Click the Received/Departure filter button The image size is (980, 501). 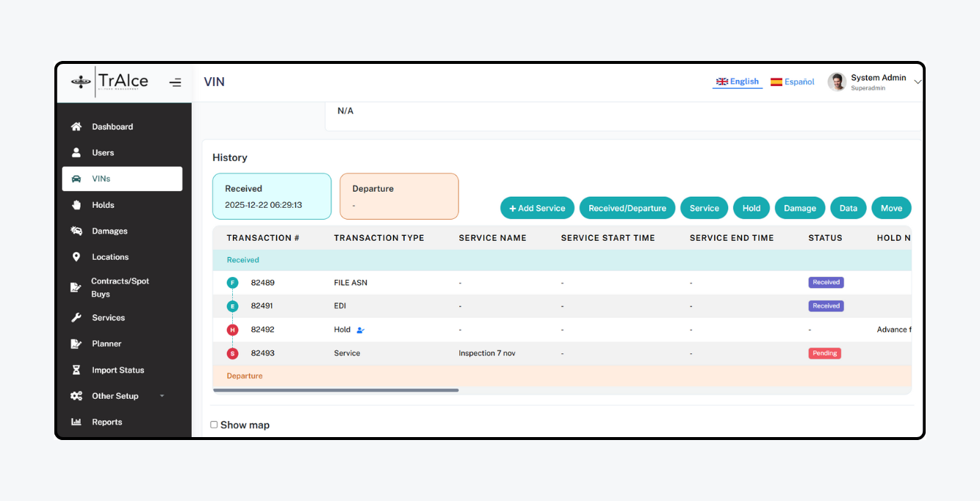[x=627, y=208]
